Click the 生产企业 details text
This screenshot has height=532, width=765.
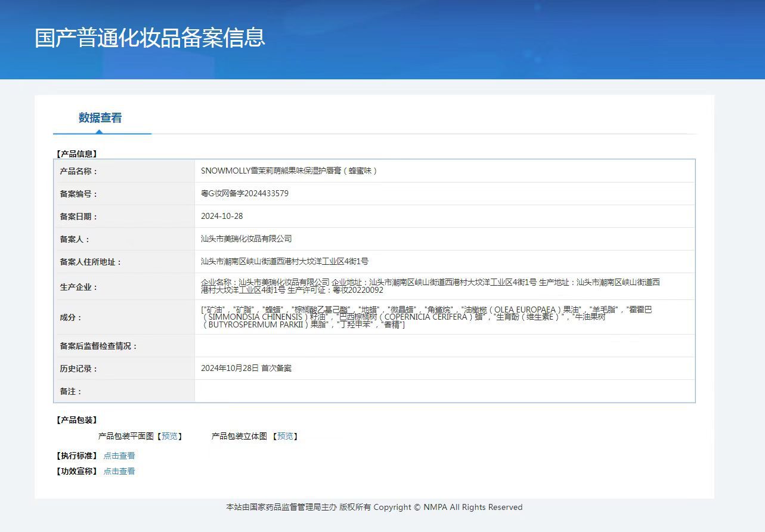point(430,286)
